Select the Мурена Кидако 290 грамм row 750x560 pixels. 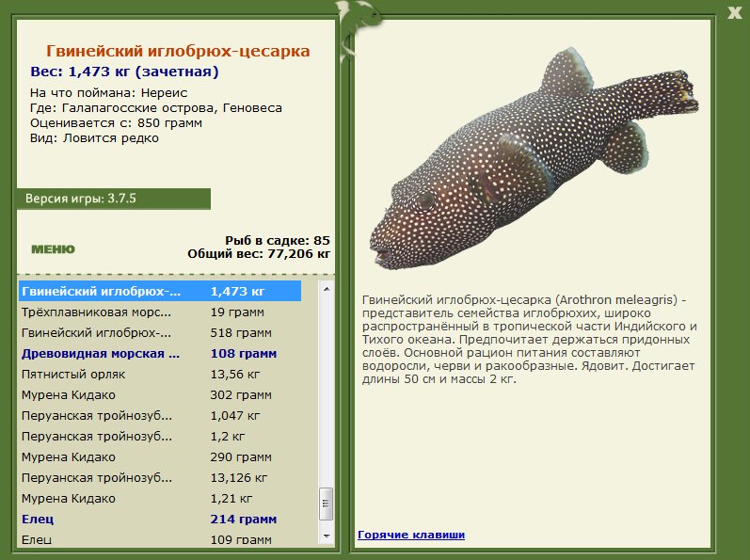pyautogui.click(x=160, y=457)
